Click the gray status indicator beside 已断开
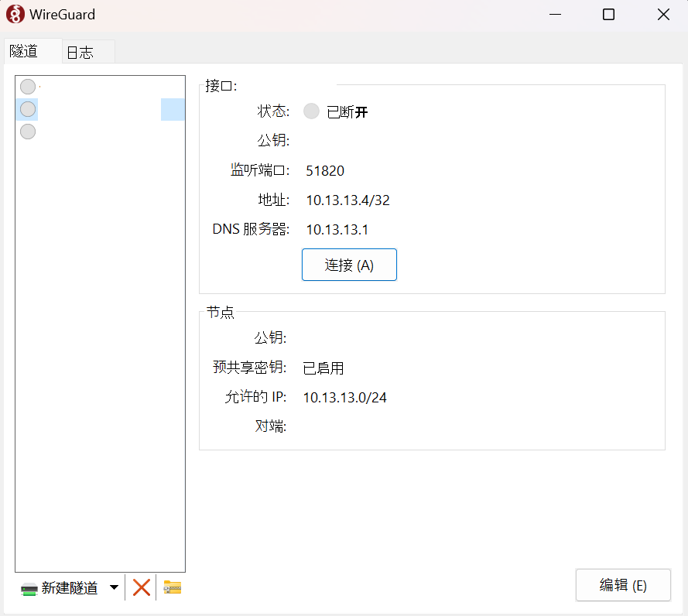 tap(312, 111)
